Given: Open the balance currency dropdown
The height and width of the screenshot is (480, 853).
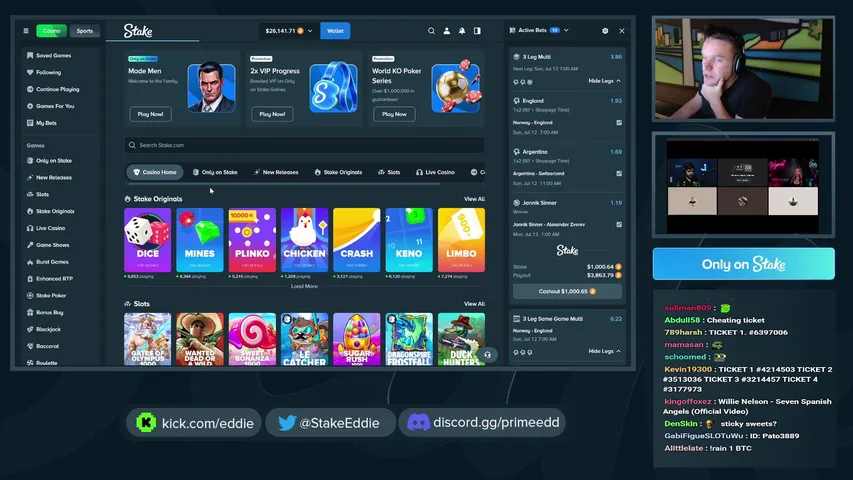Looking at the screenshot, I should (x=289, y=31).
